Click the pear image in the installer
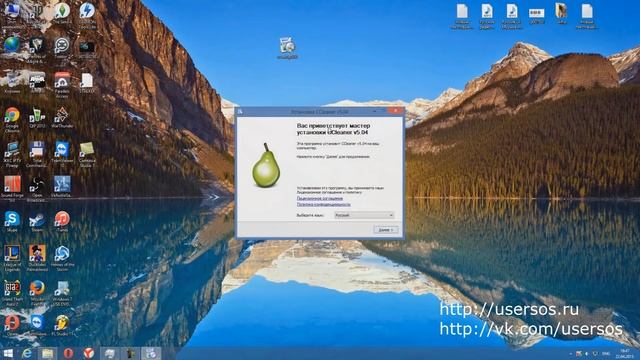The width and height of the screenshot is (640, 360). click(266, 166)
